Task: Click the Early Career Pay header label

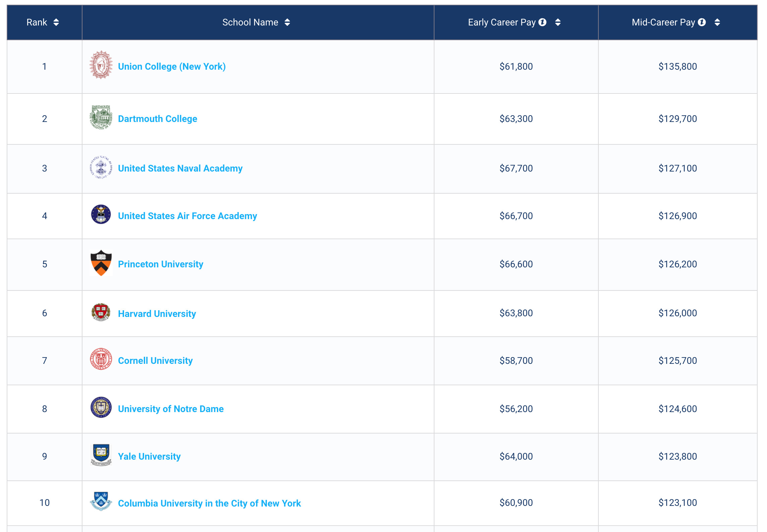Action: pyautogui.click(x=502, y=22)
